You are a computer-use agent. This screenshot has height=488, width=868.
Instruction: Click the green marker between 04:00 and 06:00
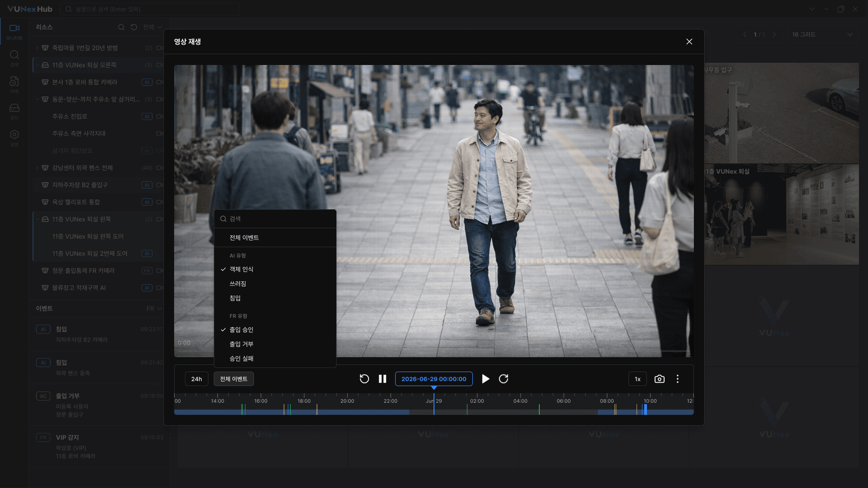tap(539, 409)
